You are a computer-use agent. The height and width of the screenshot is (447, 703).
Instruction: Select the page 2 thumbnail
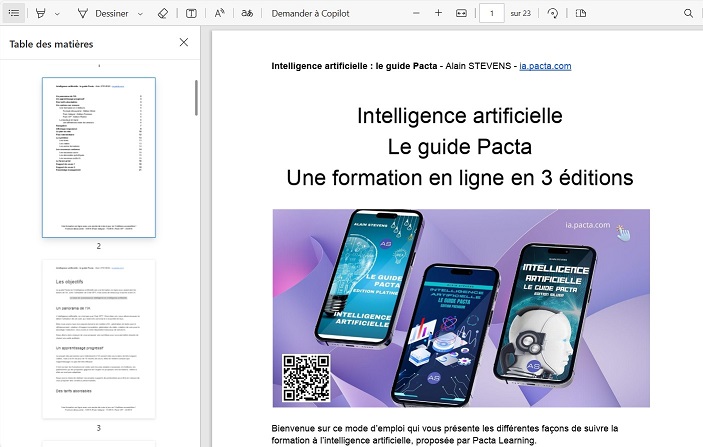tap(99, 157)
